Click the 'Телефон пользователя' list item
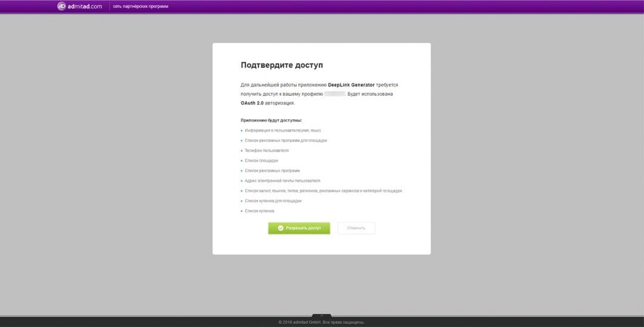Viewport: 644px width, 327px height. (267, 151)
